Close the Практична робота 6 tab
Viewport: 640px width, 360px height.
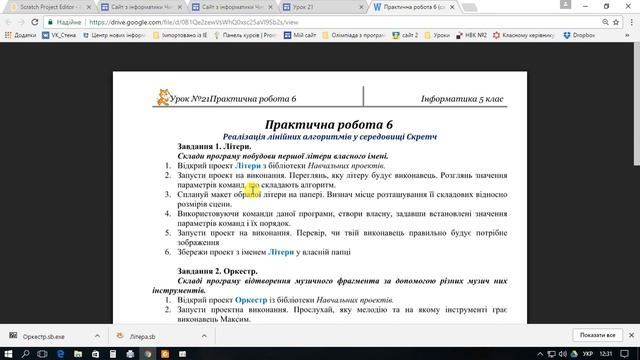coord(452,7)
